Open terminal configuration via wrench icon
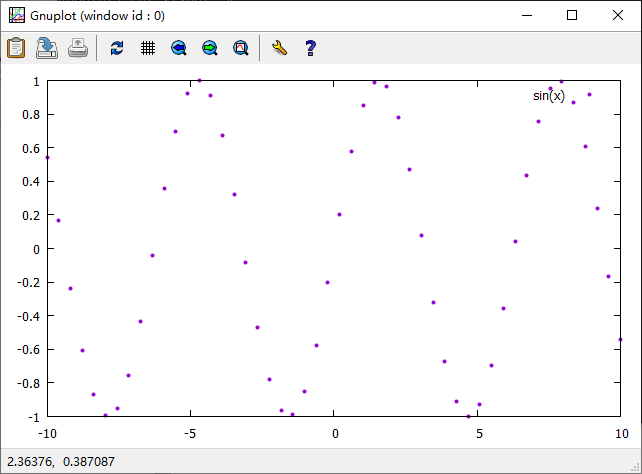Screen dimensions: 642x474 [x=279, y=48]
